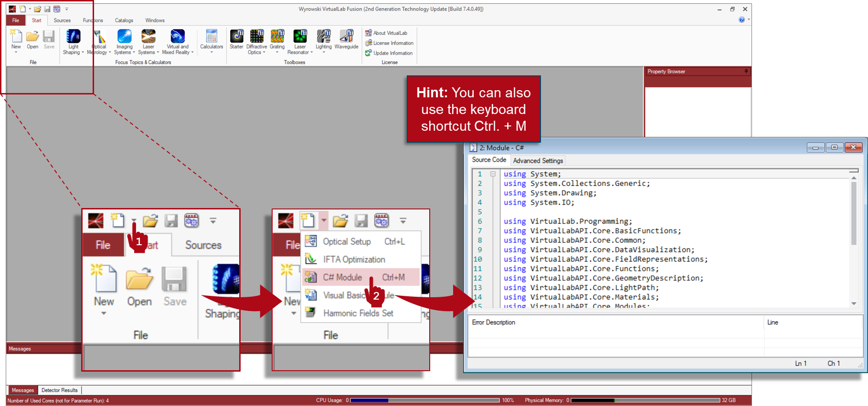Expand the Diffractive Optics dropdown arrow
The width and height of the screenshot is (868, 406).
point(264,52)
